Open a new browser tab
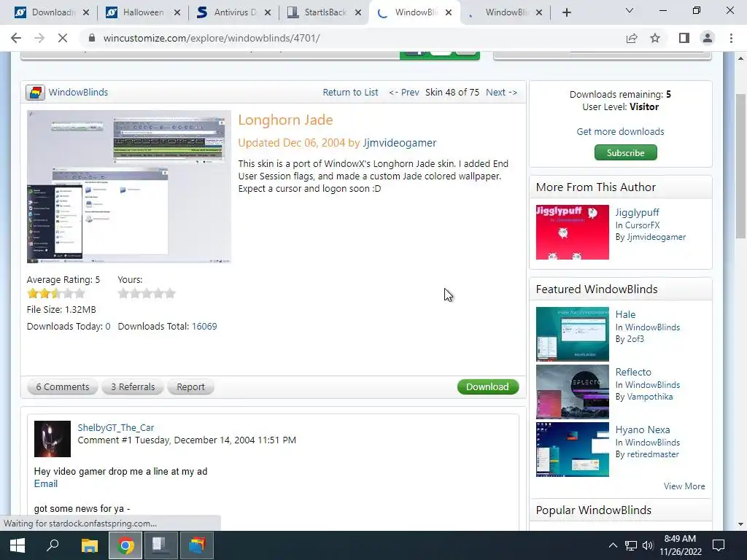Image resolution: width=747 pixels, height=560 pixels. tap(566, 13)
